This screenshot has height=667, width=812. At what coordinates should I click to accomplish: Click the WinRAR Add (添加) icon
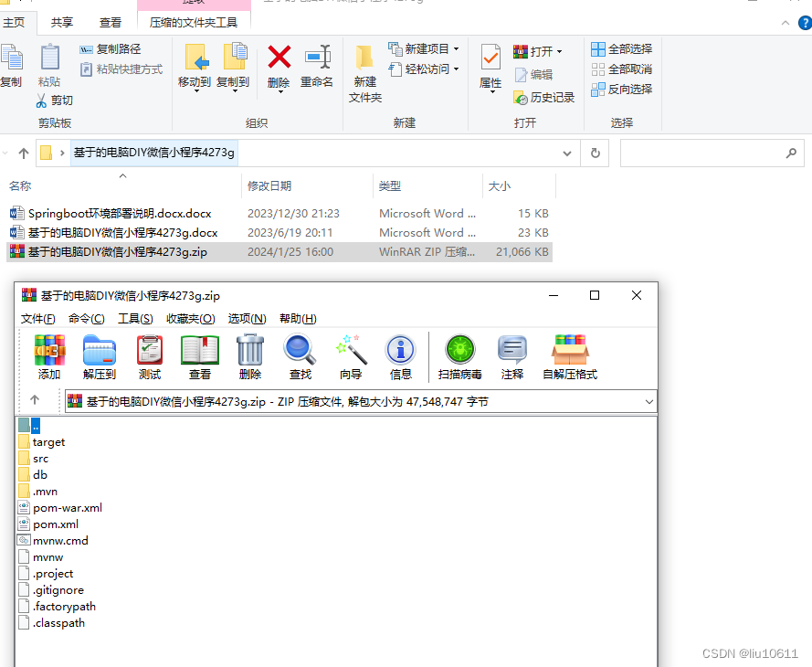pos(49,350)
